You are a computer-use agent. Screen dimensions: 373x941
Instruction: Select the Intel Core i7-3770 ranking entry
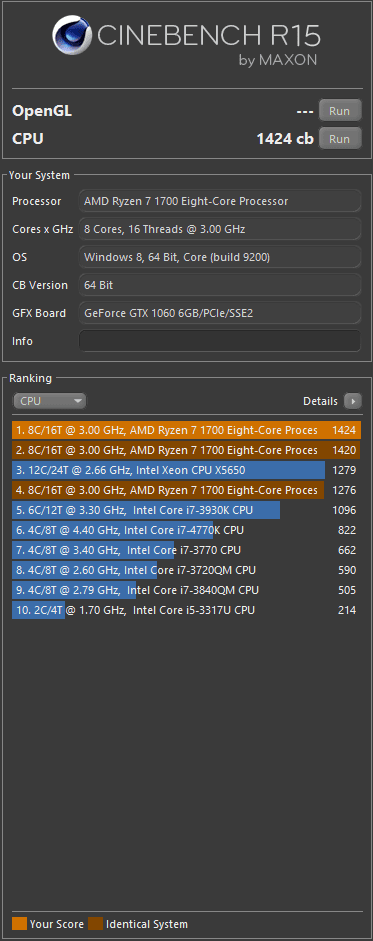click(x=186, y=550)
